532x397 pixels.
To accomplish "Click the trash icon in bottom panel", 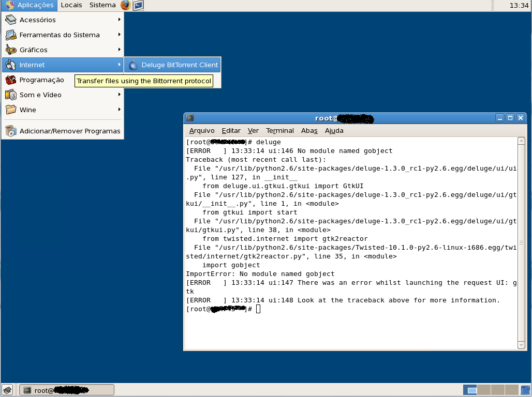I will point(525,390).
